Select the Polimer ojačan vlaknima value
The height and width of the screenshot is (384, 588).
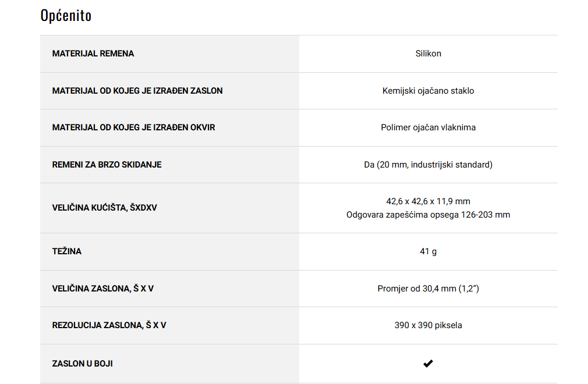click(428, 127)
